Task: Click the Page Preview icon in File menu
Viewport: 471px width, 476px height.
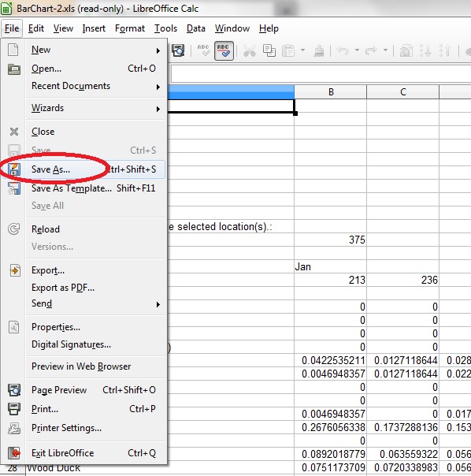Action: tap(14, 390)
